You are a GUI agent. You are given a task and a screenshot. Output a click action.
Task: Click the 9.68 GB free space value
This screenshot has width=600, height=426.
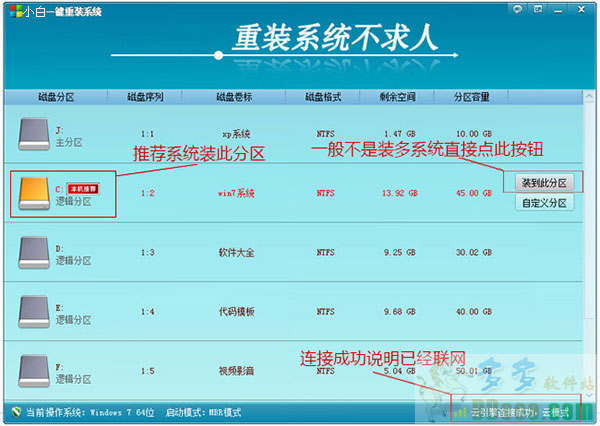click(x=399, y=312)
